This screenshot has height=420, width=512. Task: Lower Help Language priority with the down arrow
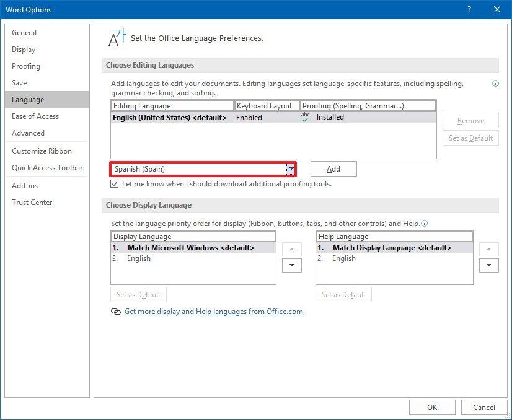point(488,265)
